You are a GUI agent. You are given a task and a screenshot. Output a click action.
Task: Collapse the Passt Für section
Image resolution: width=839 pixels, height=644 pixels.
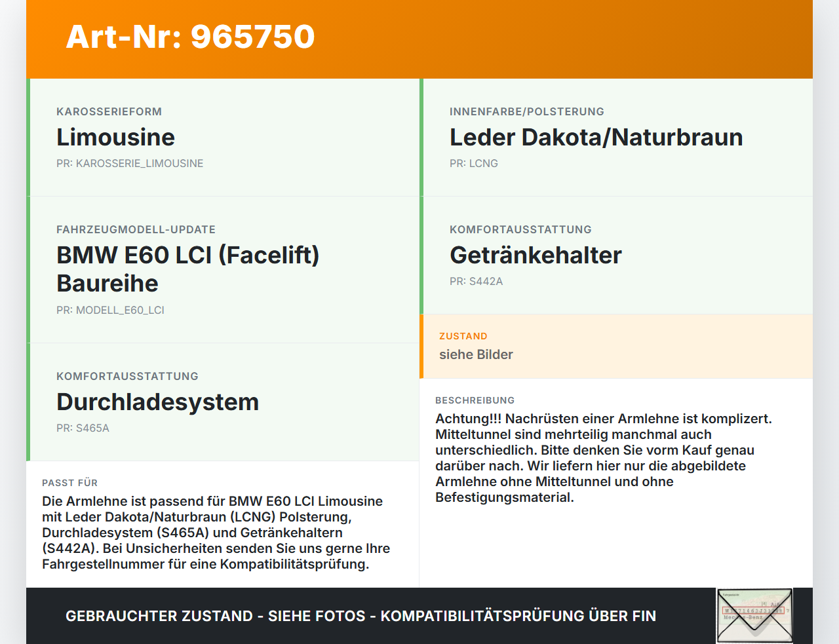pyautogui.click(x=223, y=524)
